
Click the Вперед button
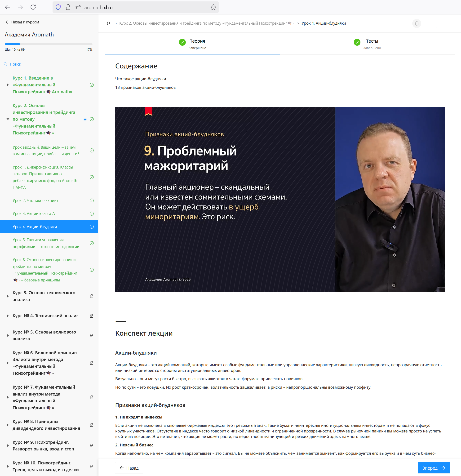point(434,468)
